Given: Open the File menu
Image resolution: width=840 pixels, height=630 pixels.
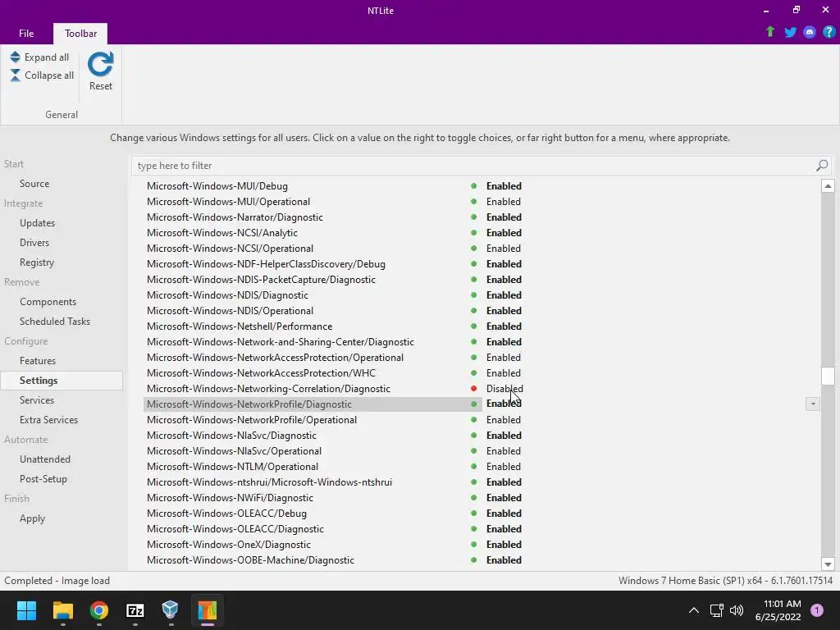Looking at the screenshot, I should tap(26, 33).
